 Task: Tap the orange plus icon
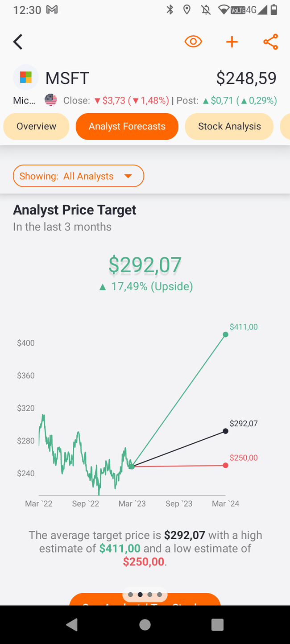[x=232, y=42]
